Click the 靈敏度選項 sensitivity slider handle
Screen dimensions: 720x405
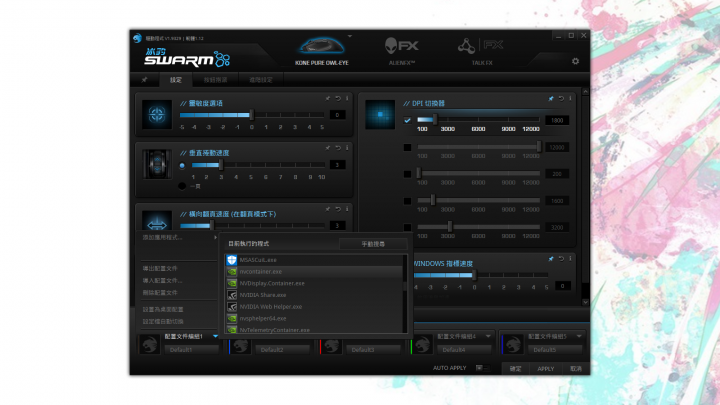click(x=252, y=114)
